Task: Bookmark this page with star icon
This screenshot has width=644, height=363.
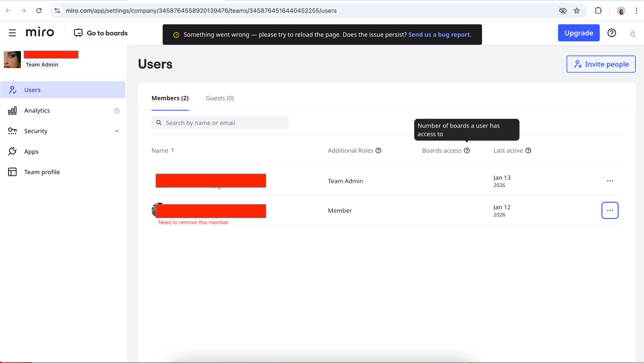Action: tap(577, 11)
